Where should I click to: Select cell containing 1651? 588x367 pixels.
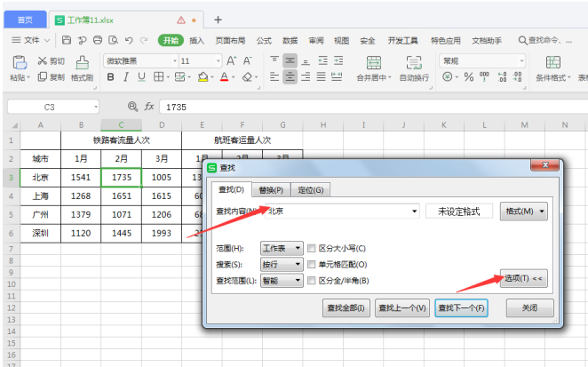click(x=122, y=195)
